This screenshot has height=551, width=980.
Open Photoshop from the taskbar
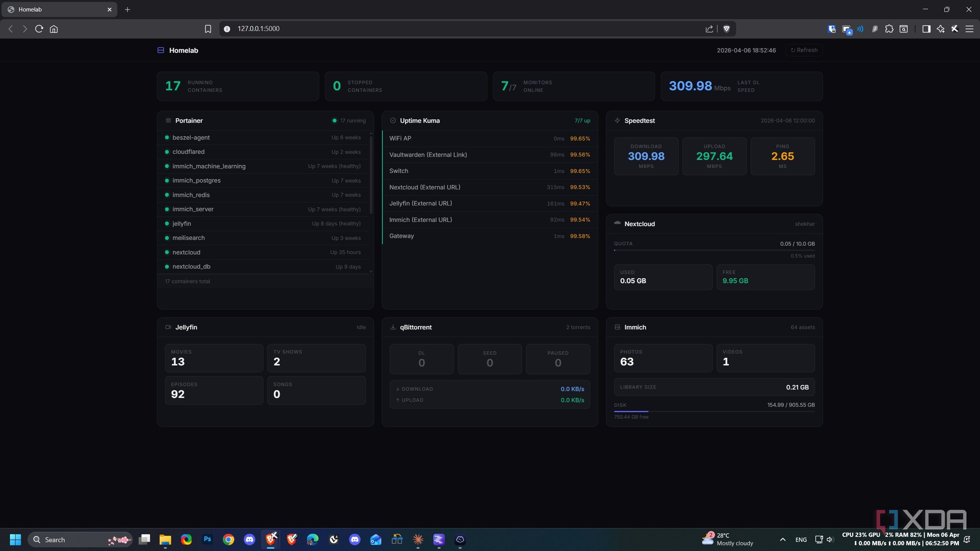coord(207,540)
